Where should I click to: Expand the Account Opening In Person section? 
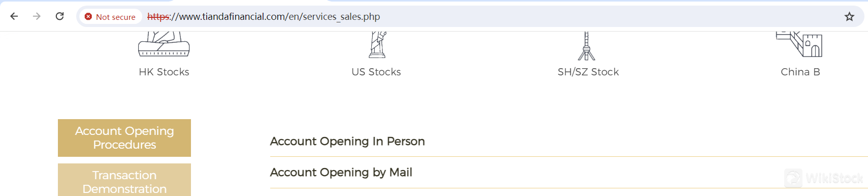point(569,141)
